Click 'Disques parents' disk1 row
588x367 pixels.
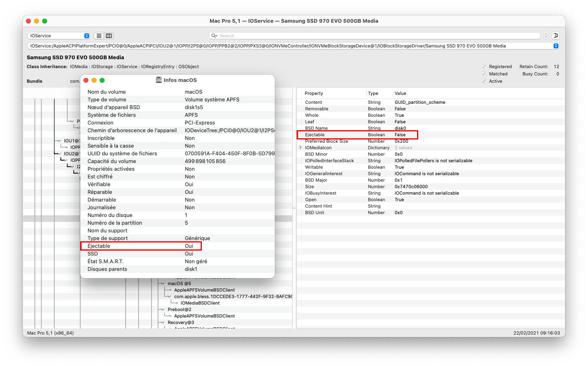pos(177,269)
